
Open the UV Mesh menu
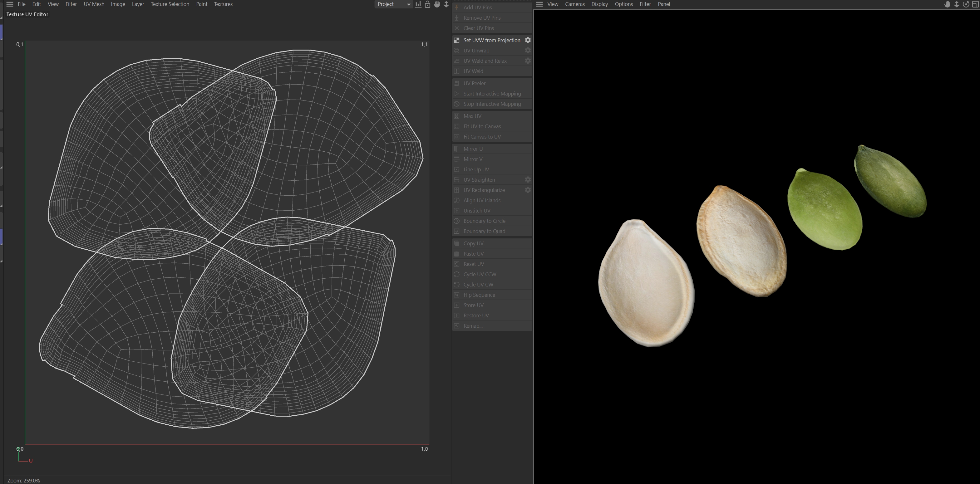coord(94,4)
